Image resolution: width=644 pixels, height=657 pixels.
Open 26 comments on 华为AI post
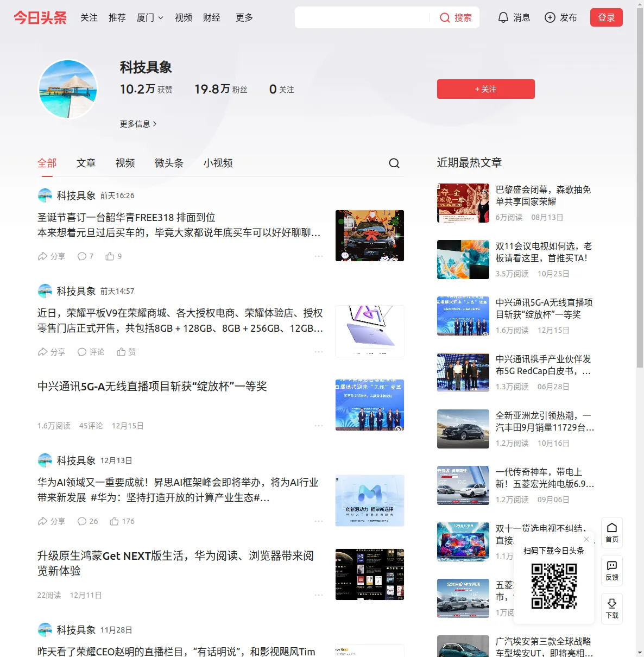87,521
